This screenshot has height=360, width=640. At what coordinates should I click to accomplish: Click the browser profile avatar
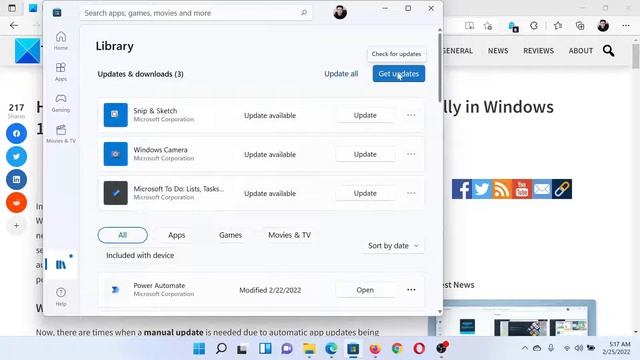[x=603, y=26]
